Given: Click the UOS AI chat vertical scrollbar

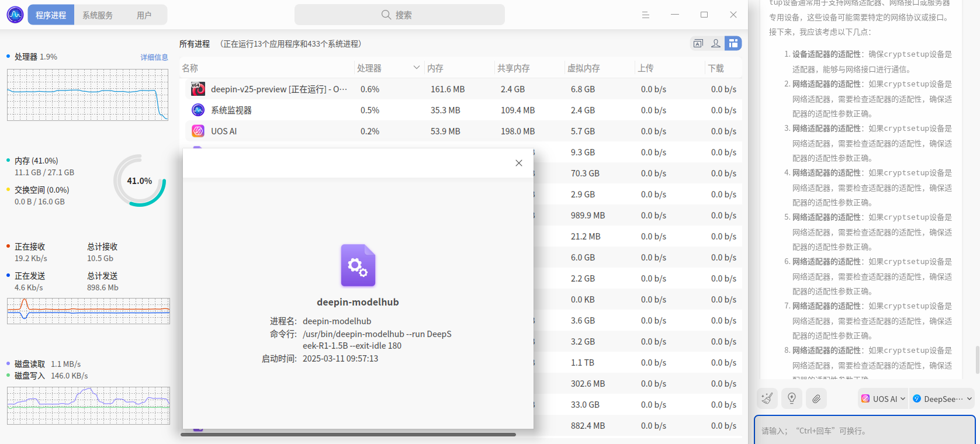Looking at the screenshot, I should click(x=977, y=360).
